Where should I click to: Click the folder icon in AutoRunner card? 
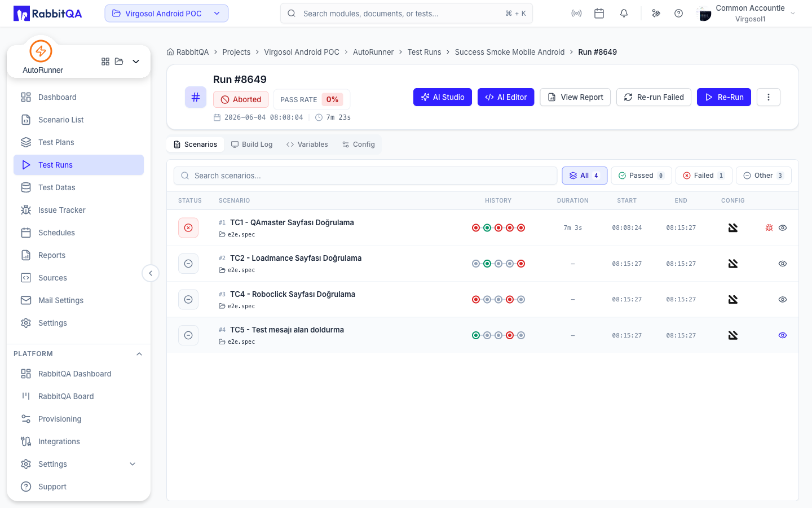[x=119, y=62]
